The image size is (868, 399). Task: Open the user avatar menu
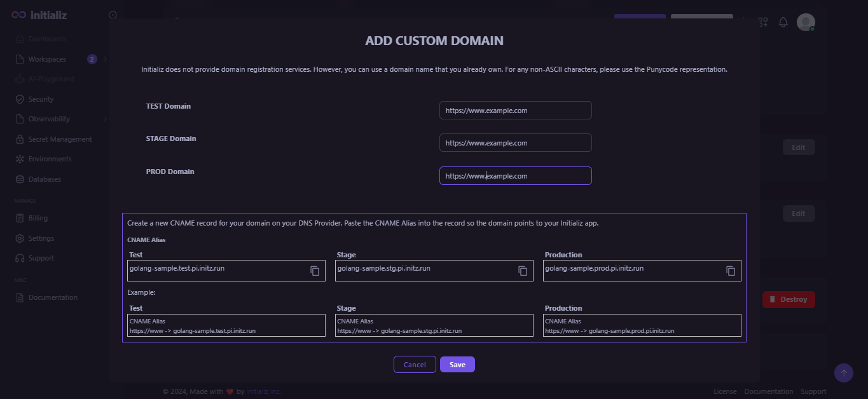click(806, 22)
